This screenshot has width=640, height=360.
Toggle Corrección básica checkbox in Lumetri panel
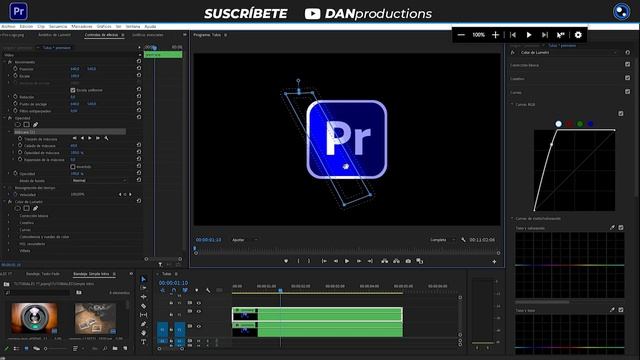pyautogui.click(x=628, y=64)
